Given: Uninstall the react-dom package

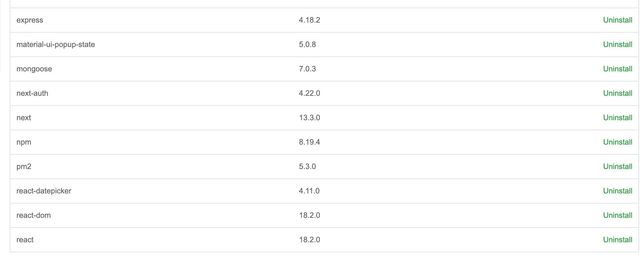Looking at the screenshot, I should point(617,215).
